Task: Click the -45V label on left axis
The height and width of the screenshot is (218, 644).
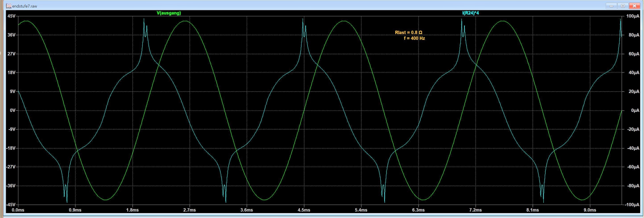Action: click(11, 204)
